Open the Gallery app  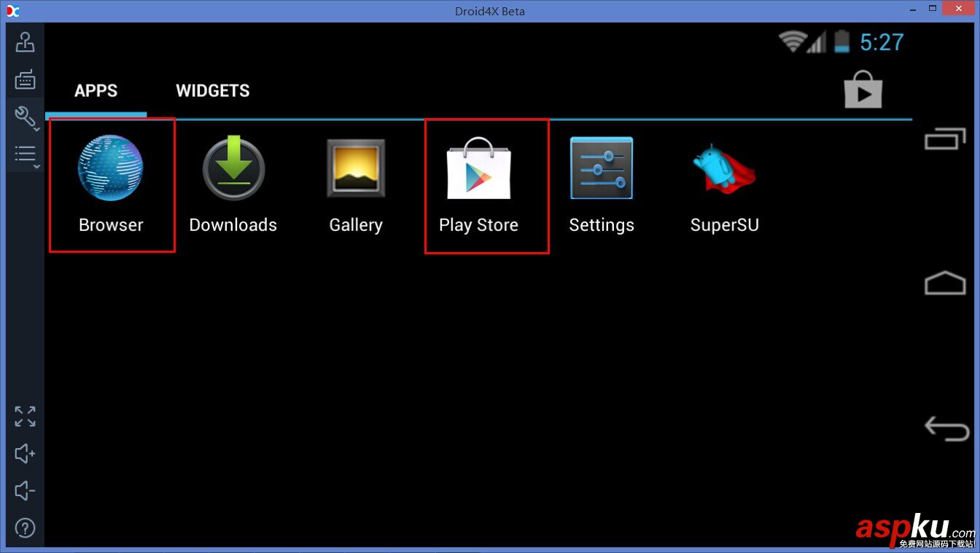pyautogui.click(x=356, y=184)
